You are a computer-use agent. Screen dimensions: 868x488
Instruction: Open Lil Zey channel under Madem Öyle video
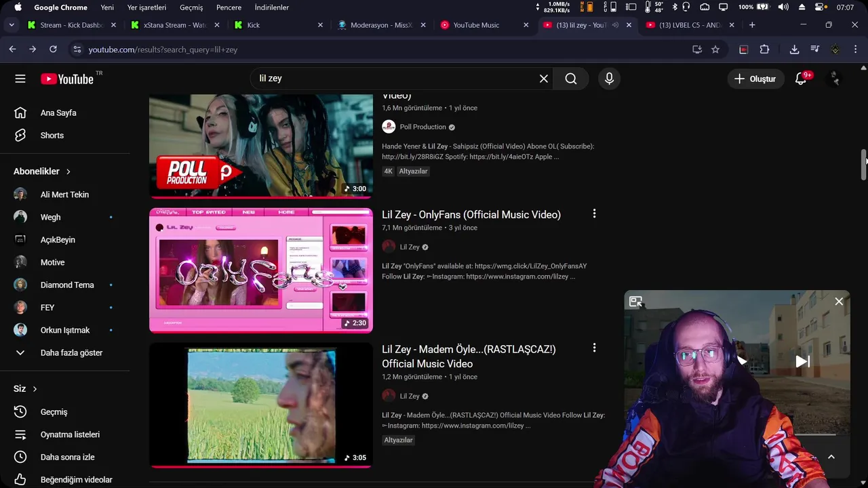click(409, 396)
